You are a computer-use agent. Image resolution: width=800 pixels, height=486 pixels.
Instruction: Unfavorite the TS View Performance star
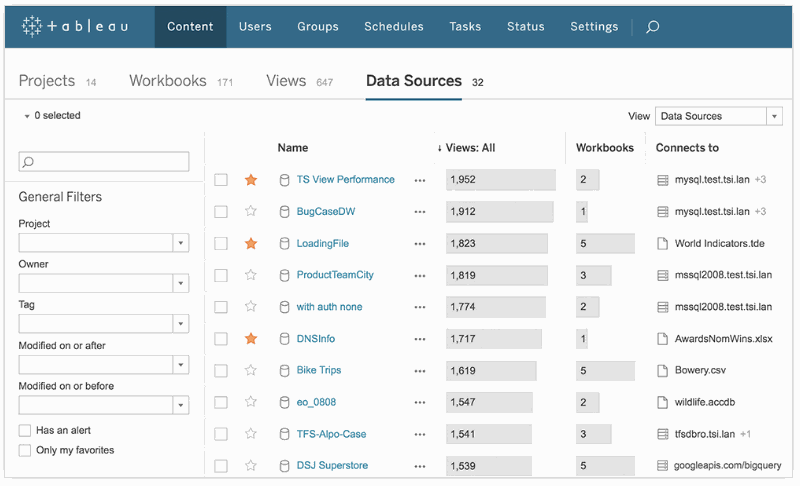(251, 180)
